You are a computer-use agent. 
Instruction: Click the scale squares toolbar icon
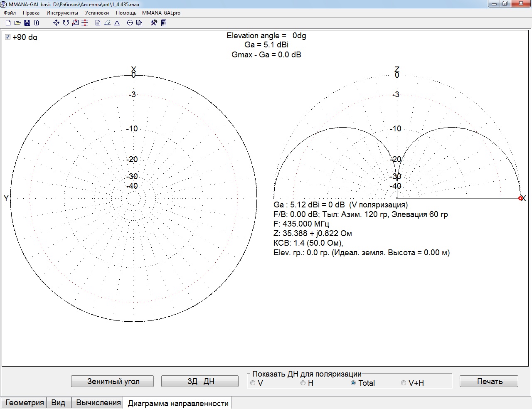pyautogui.click(x=75, y=23)
